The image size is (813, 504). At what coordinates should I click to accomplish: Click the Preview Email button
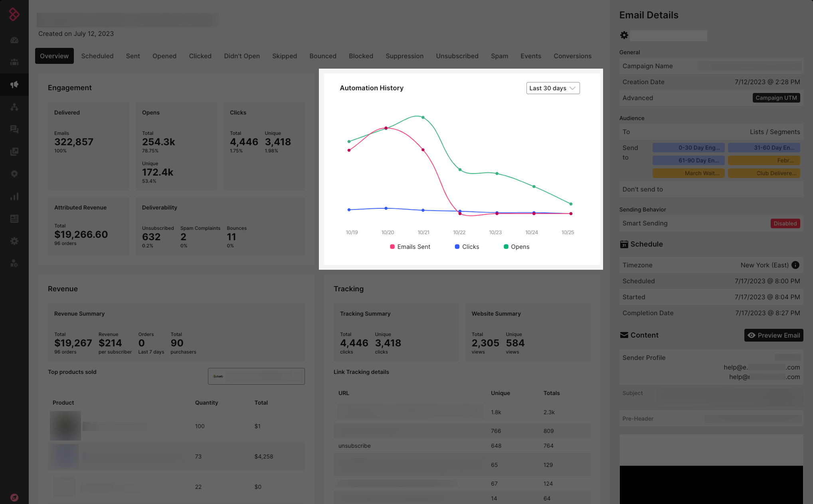pos(773,335)
